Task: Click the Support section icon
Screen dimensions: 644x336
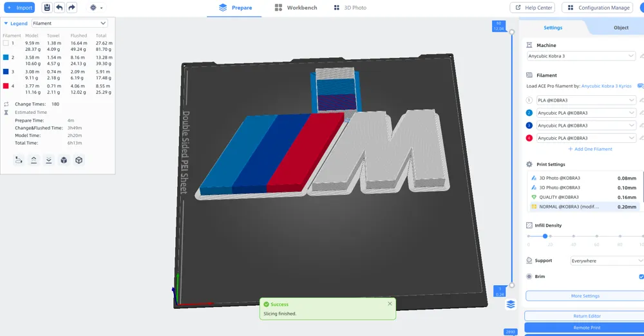Action: click(x=529, y=261)
